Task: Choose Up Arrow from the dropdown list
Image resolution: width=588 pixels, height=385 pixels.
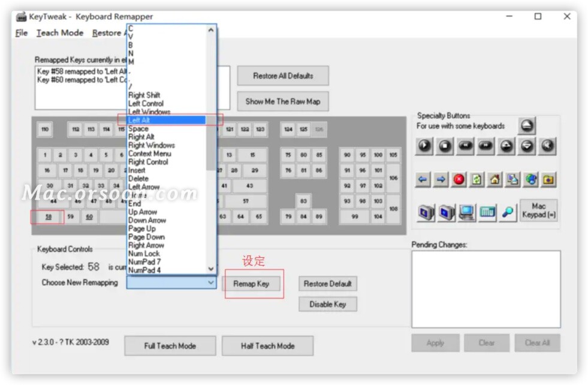Action: tap(166, 212)
